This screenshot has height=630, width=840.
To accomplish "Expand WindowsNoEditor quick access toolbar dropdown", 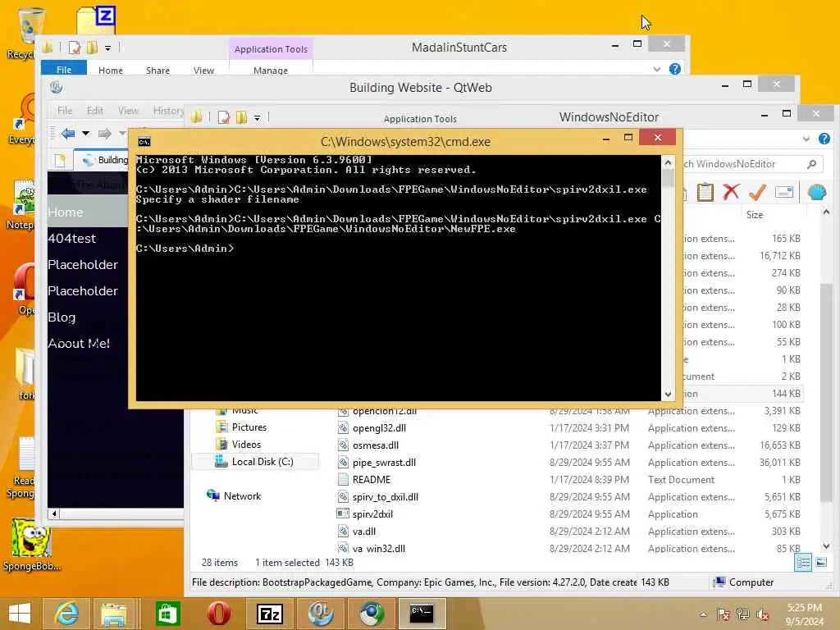I will click(x=257, y=118).
